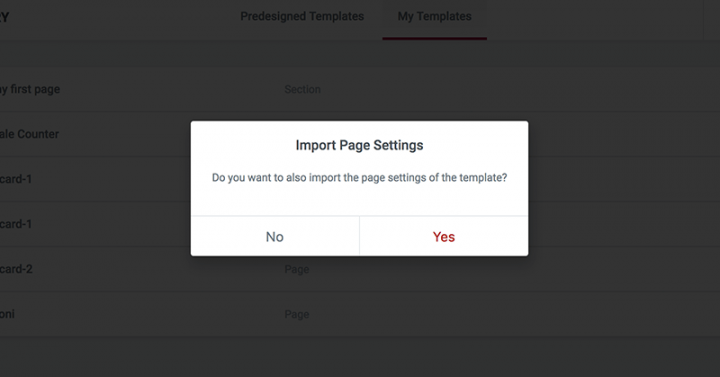The image size is (720, 377).
Task: Click the Import Page Settings dialog title
Action: pos(360,145)
